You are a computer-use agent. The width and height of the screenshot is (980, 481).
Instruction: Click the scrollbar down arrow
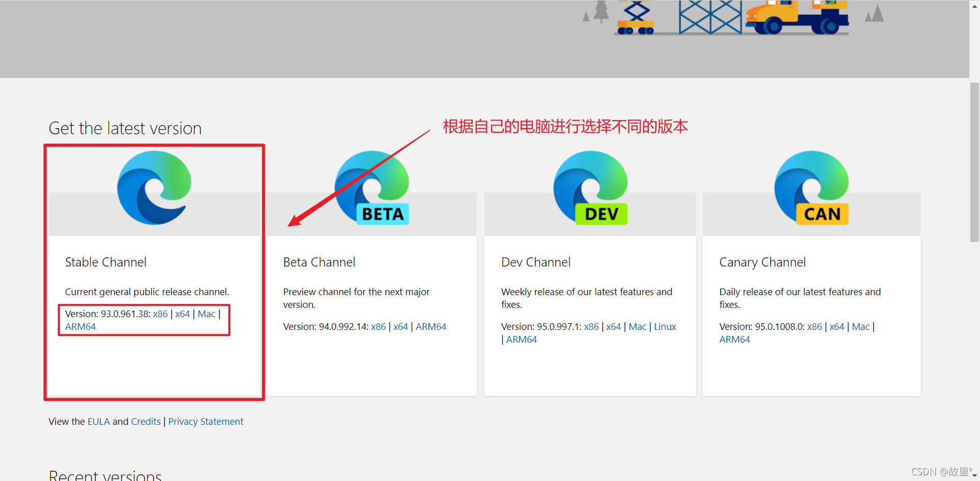pyautogui.click(x=975, y=476)
